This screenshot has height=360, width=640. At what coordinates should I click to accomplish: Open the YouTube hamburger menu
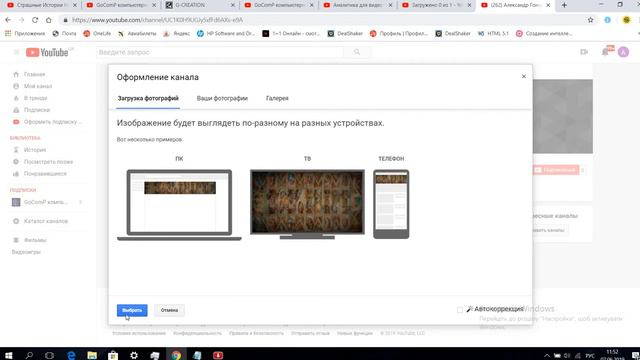coord(16,52)
